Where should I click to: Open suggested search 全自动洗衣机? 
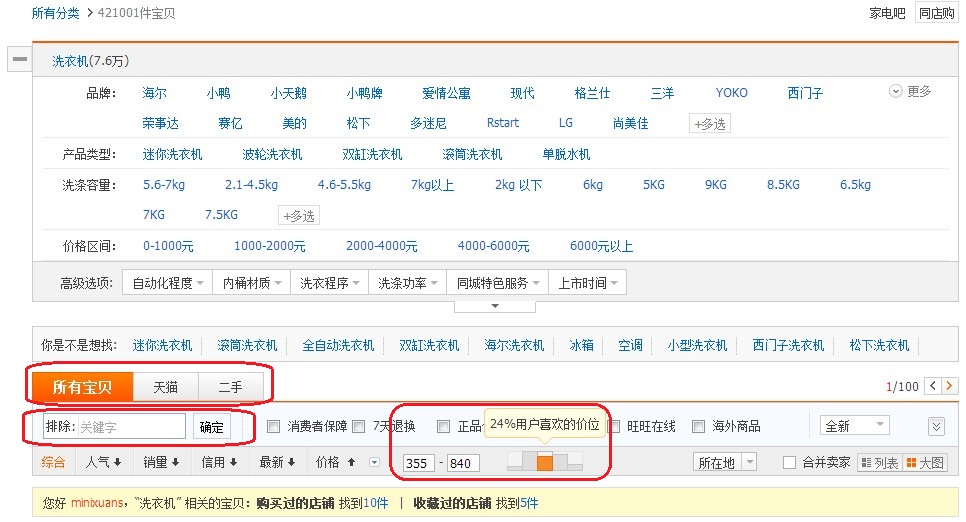(338, 345)
